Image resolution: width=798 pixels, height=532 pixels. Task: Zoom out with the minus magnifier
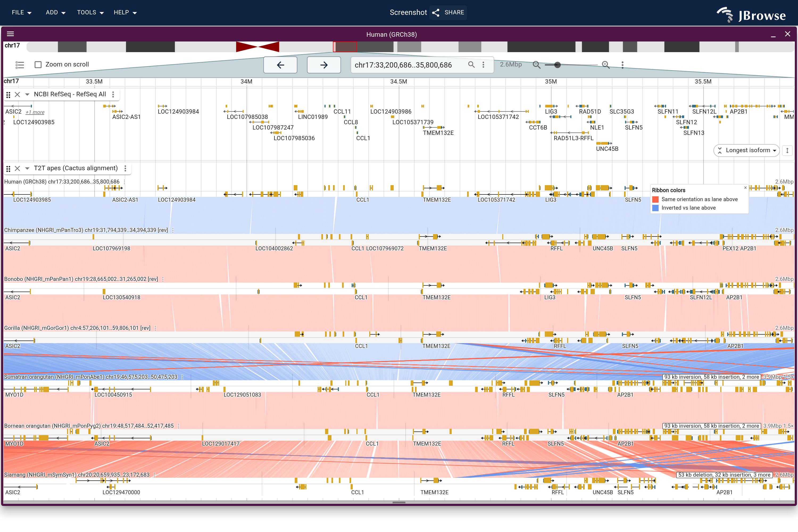[x=537, y=64]
